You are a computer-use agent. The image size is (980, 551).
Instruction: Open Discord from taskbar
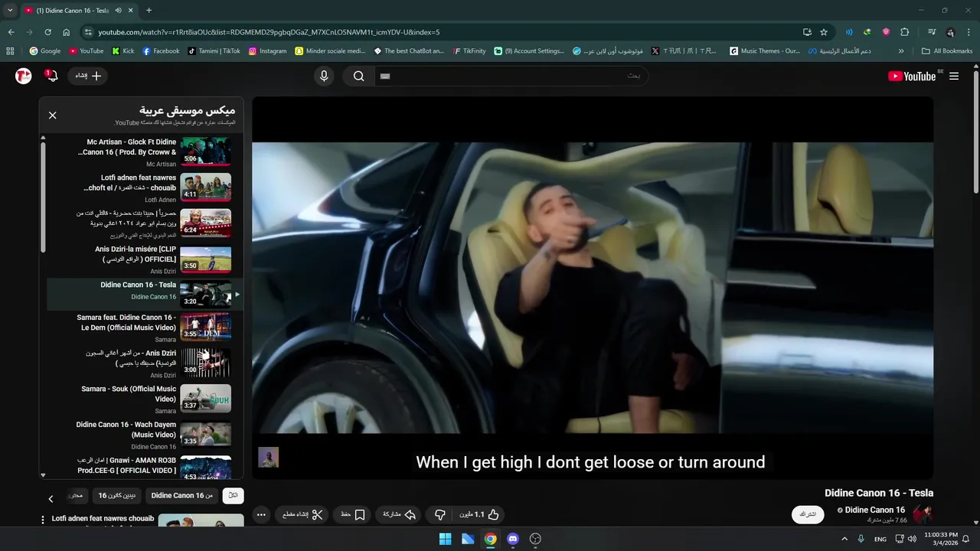(513, 539)
